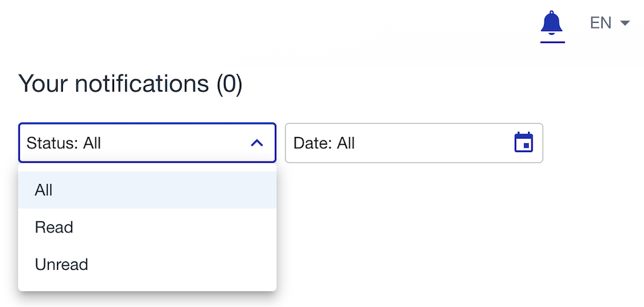The image size is (644, 307).
Task: Click the Date: All label text
Action: (324, 143)
